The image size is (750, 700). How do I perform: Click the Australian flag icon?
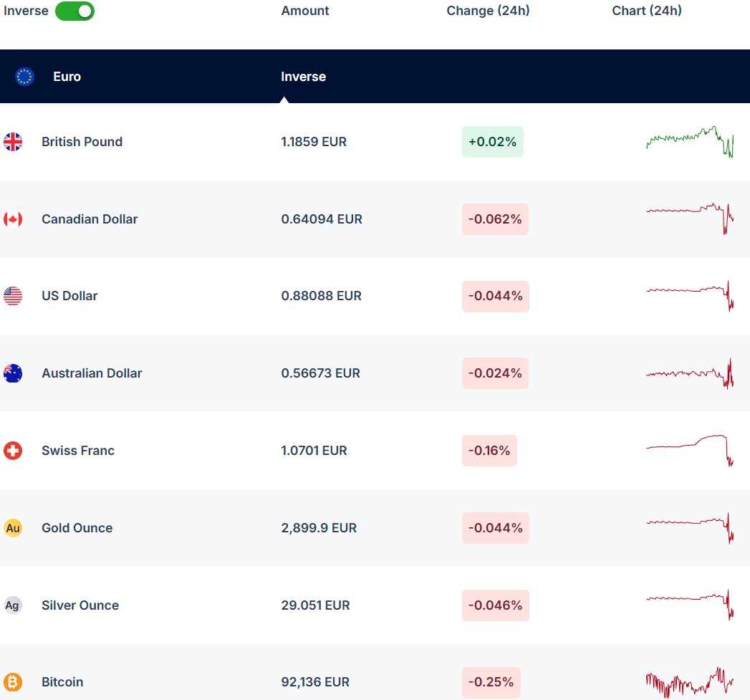[13, 373]
